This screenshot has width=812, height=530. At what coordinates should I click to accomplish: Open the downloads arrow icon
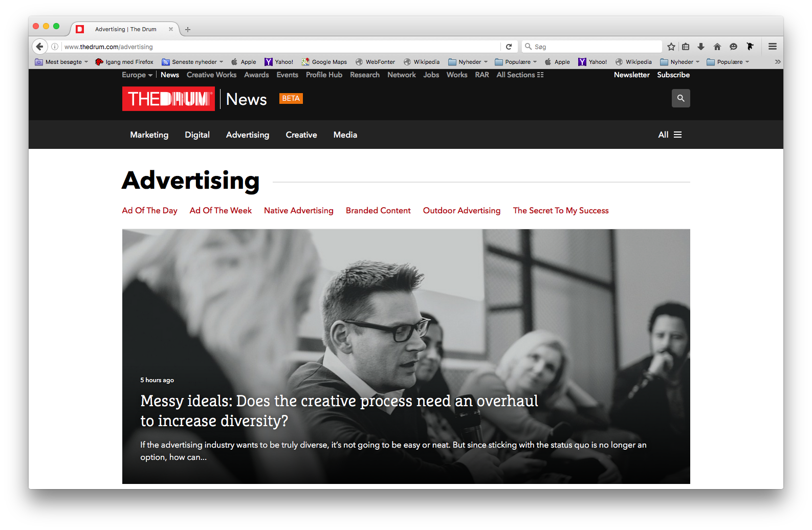(x=701, y=47)
